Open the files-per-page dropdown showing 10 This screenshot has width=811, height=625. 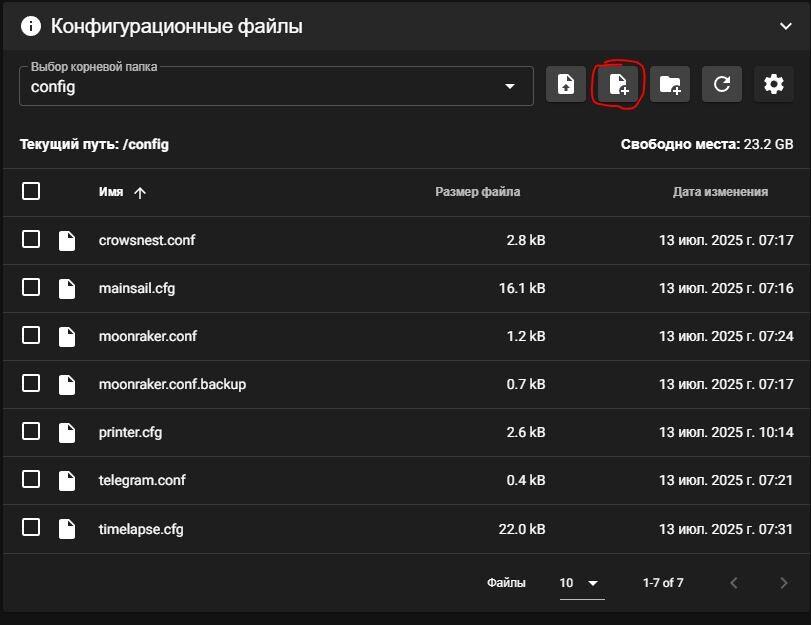tap(580, 582)
